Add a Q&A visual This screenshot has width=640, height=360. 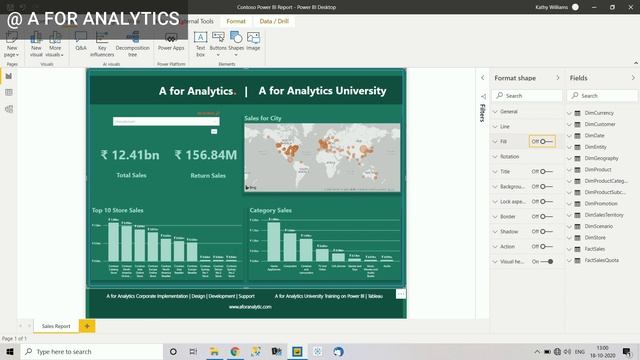[81, 42]
